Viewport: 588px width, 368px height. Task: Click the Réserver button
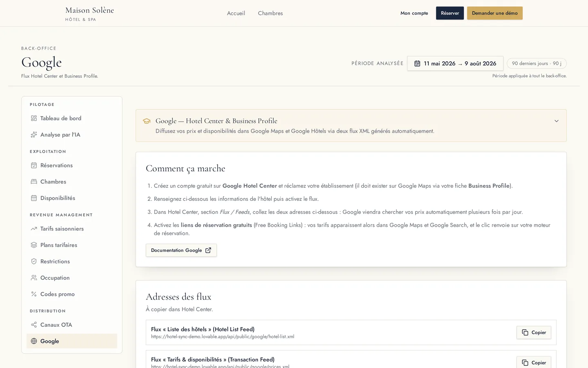(x=450, y=13)
